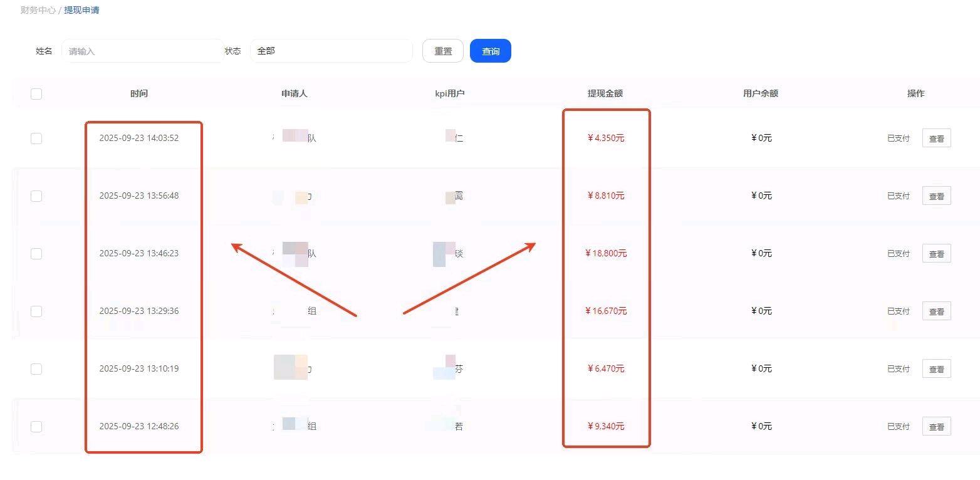Click 查看 for the ¥4,350 withdrawal row

936,138
